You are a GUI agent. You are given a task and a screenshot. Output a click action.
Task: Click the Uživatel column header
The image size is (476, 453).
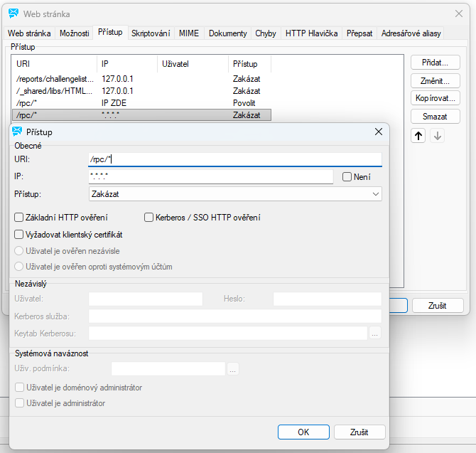pos(193,64)
